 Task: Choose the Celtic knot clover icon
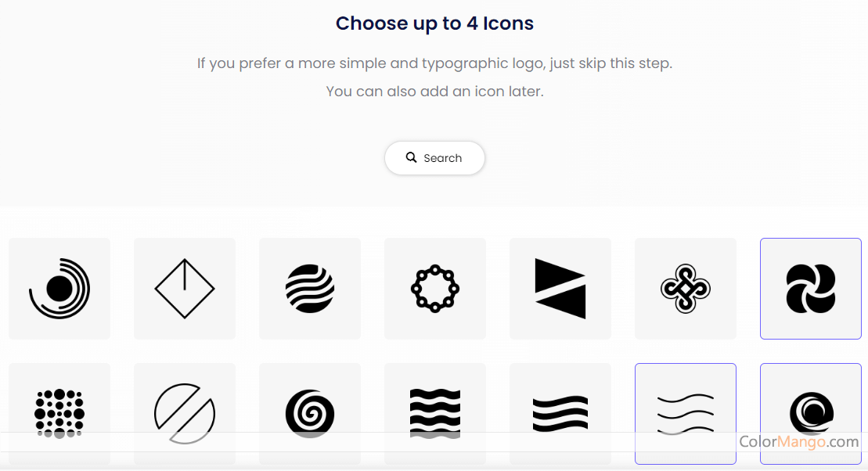[686, 289]
